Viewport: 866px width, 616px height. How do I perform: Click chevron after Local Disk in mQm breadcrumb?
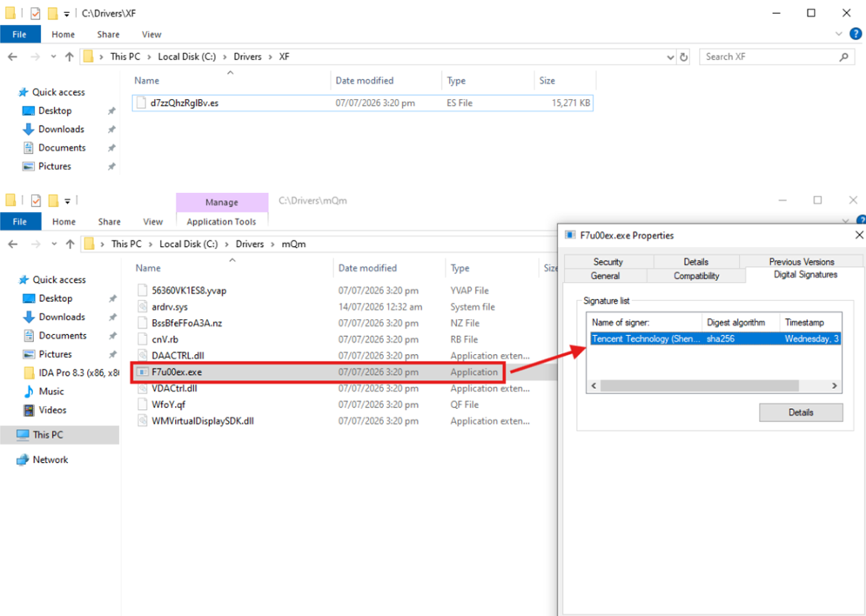(226, 244)
